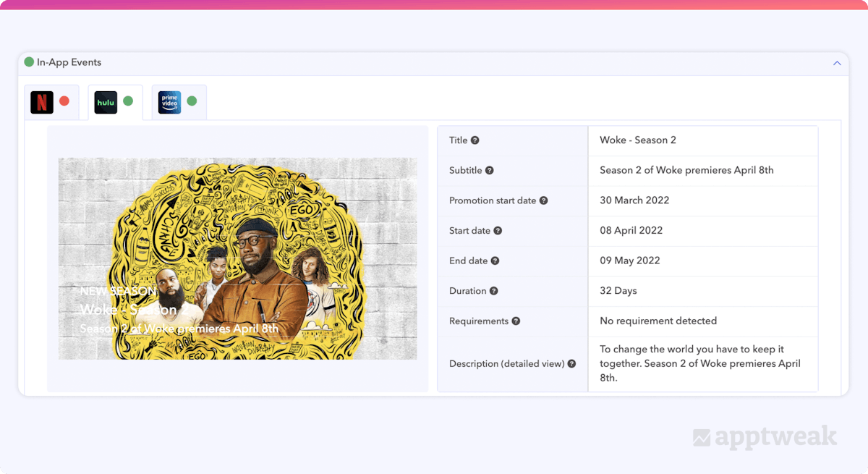Click the red status dot beside Netflix

(64, 101)
